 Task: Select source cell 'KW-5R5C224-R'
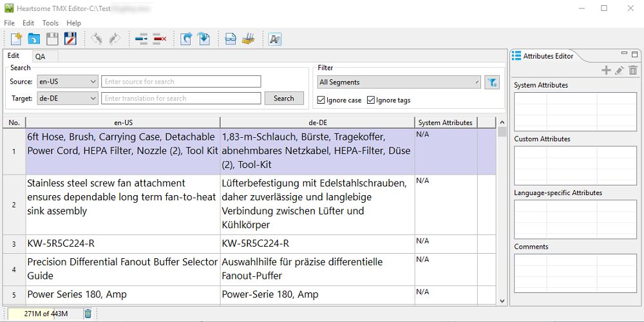(123, 244)
